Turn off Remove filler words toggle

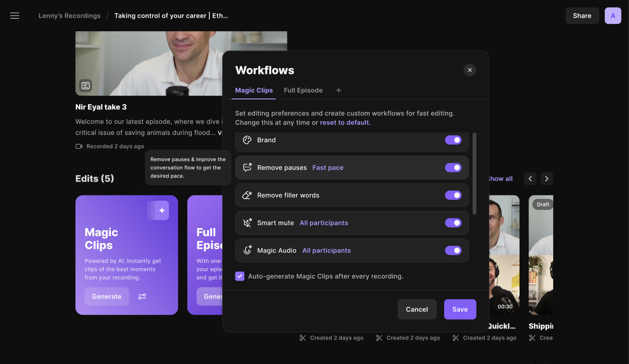(453, 195)
